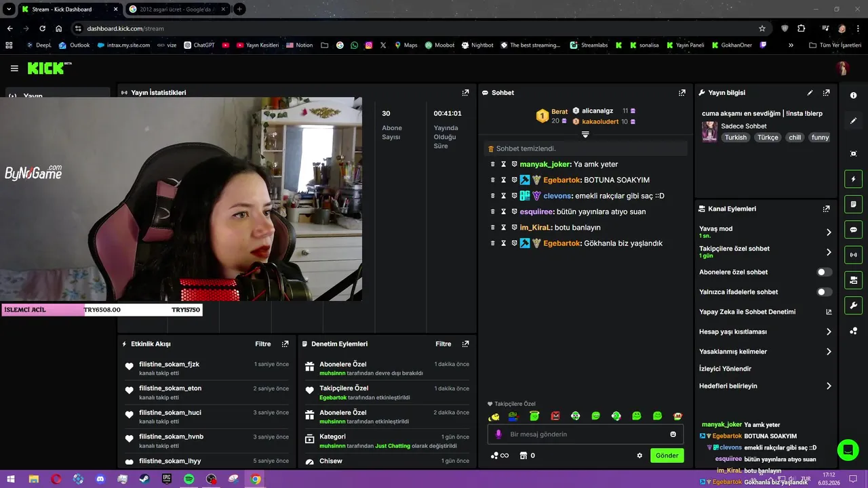Expand Yasaklanmış kelimeler option
Image resolution: width=868 pixels, height=488 pixels.
point(829,352)
